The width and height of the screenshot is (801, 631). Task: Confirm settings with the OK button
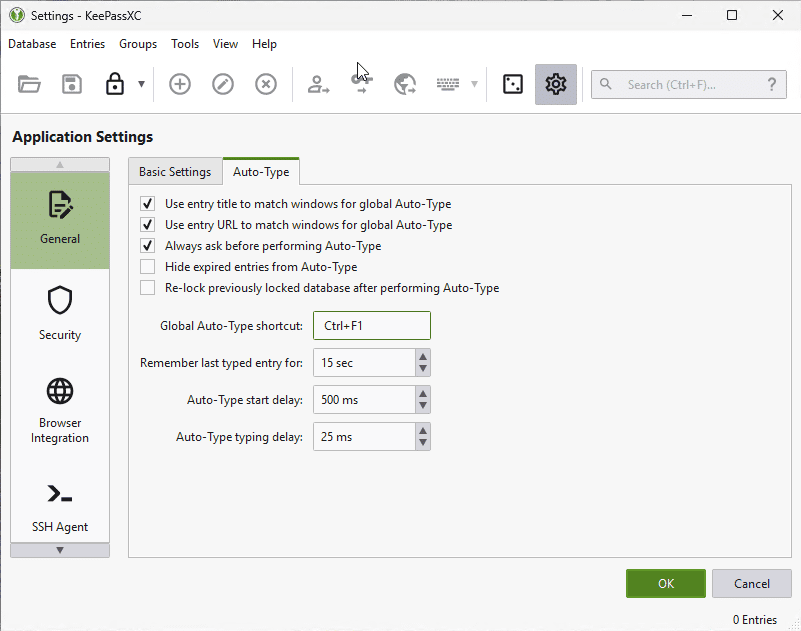(x=666, y=583)
